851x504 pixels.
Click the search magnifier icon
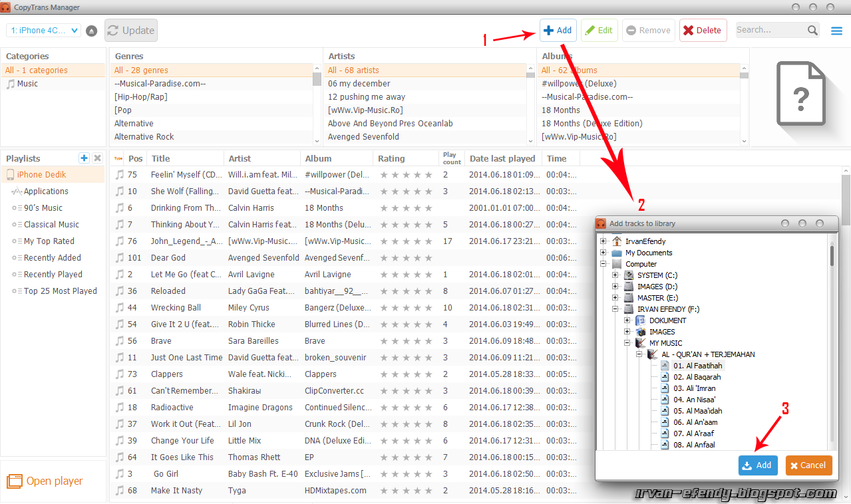tap(813, 30)
